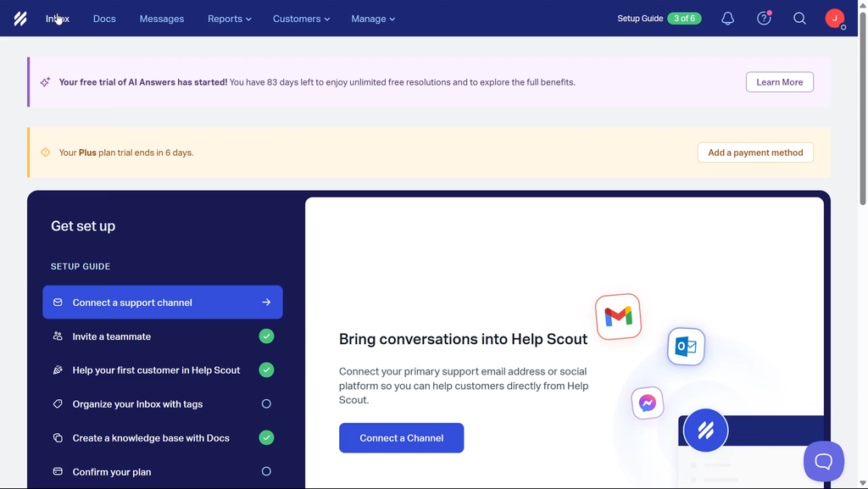Open the notifications bell
Image resolution: width=868 pixels, height=489 pixels.
(727, 19)
